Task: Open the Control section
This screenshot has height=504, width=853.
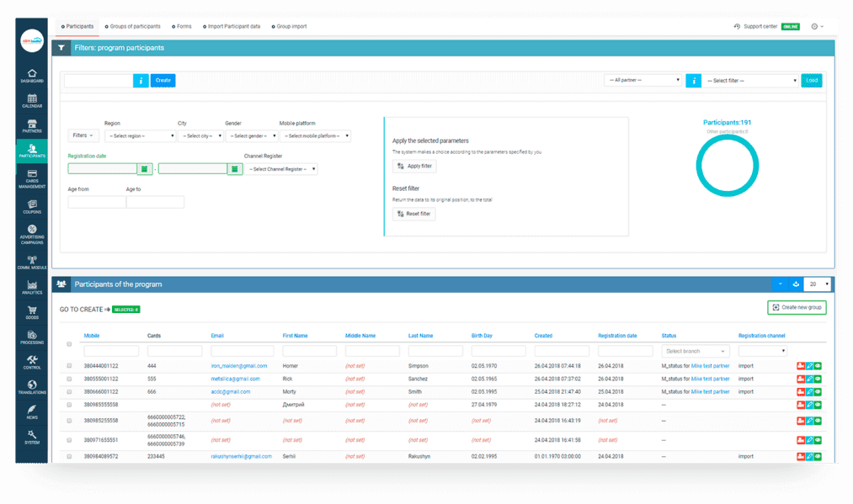Action: pos(32,363)
